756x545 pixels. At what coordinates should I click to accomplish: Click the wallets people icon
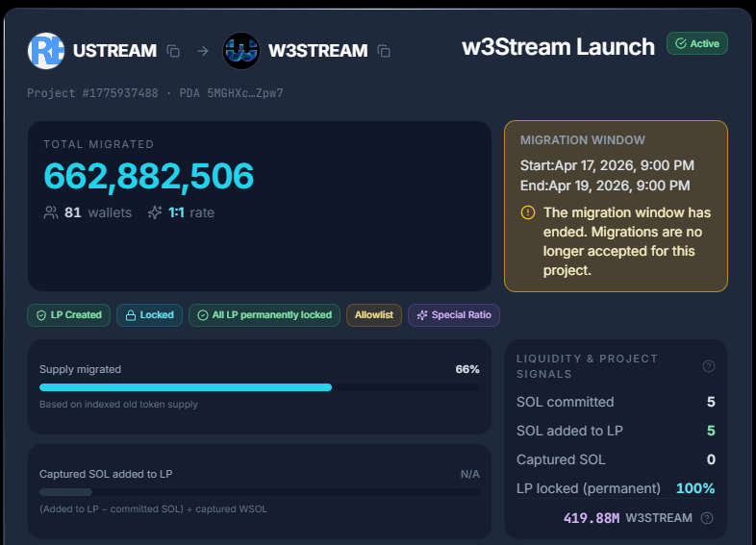point(51,212)
